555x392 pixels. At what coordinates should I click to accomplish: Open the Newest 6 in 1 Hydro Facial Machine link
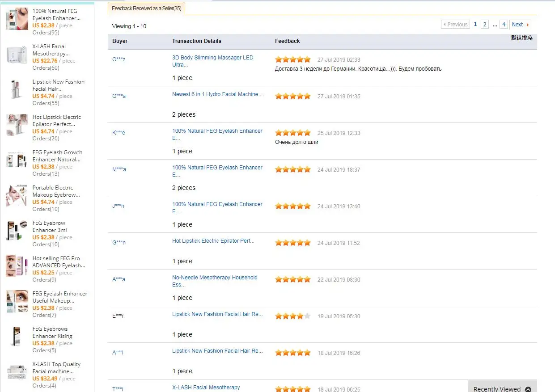pos(218,94)
